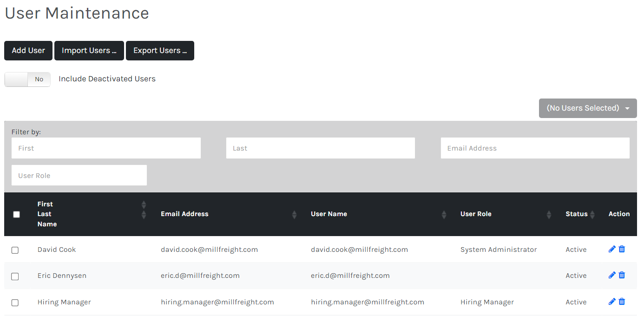Click the User Name column header
This screenshot has height=316, width=644.
(x=329, y=214)
